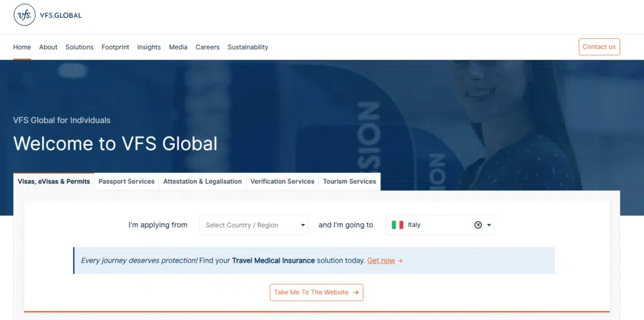Image resolution: width=644 pixels, height=320 pixels.
Task: Select the Visas, eVisas & Permits tab
Action: (54, 182)
